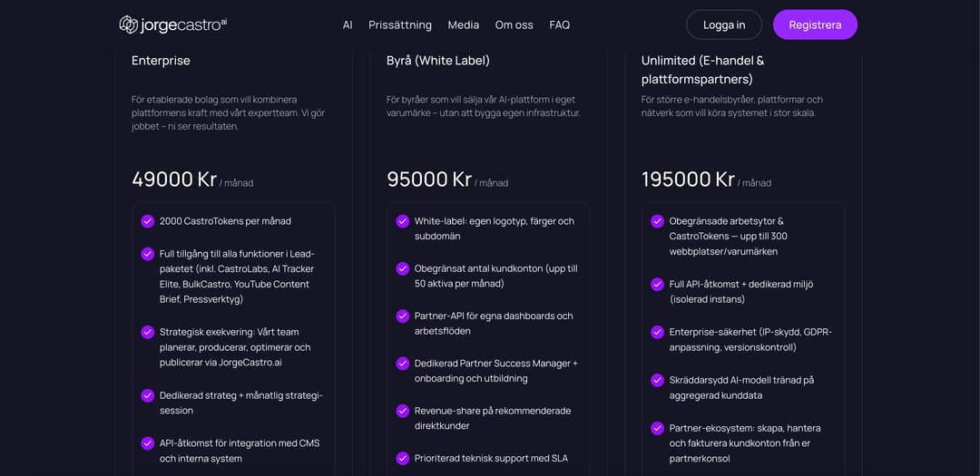The image size is (980, 476).
Task: Click the checkmark beside Partner-API för egna dashboards
Action: point(403,316)
